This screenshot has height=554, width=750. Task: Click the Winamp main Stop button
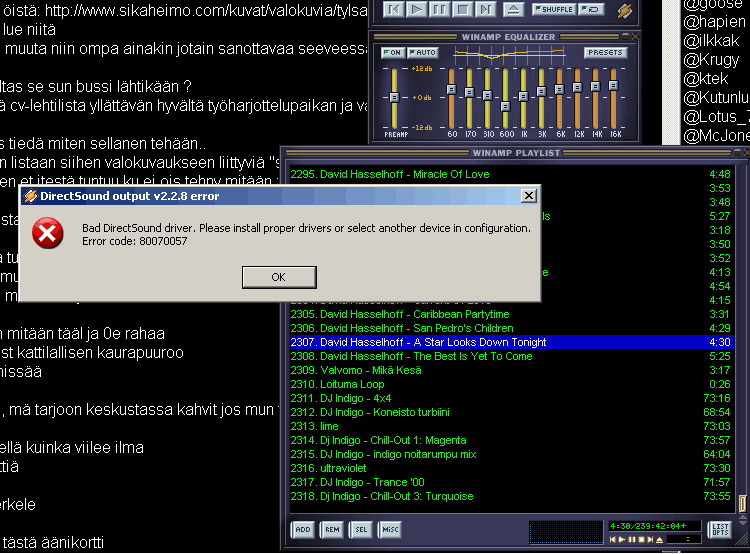coord(463,9)
